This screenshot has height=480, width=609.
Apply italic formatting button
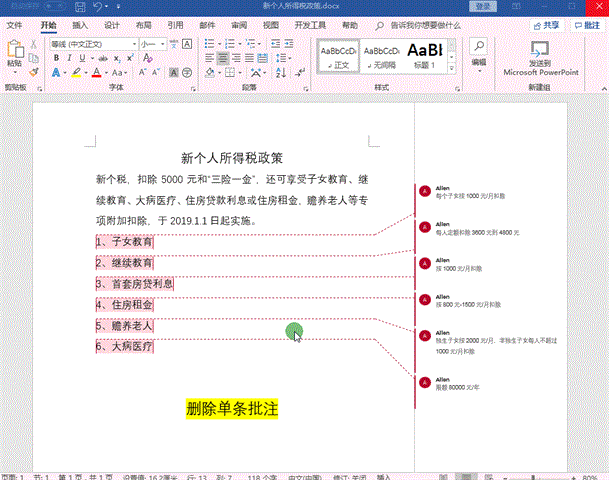tap(69, 58)
